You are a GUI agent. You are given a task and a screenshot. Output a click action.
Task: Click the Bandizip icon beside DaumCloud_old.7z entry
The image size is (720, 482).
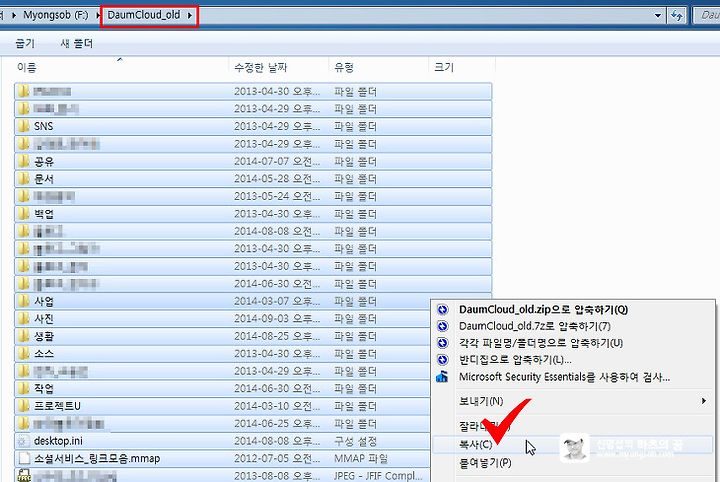pyautogui.click(x=442, y=326)
